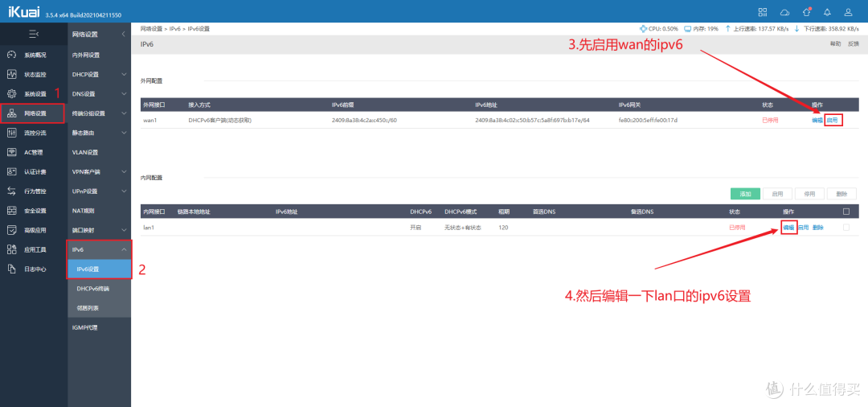The image size is (868, 407).
Task: Click the cloud icon in header
Action: point(784,11)
